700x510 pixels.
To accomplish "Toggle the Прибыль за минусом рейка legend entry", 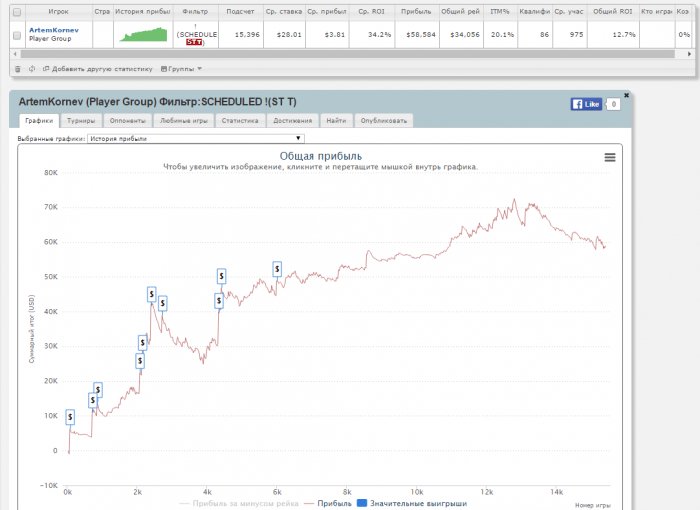I will click(239, 503).
